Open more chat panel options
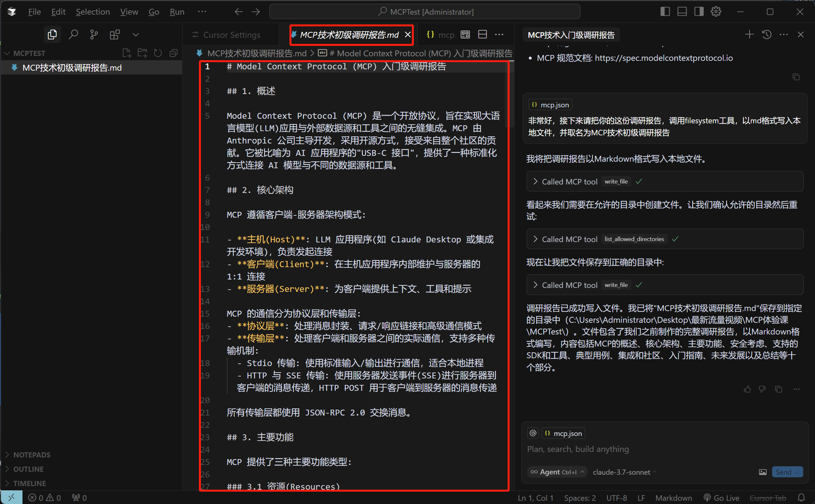815x504 pixels. 784,35
